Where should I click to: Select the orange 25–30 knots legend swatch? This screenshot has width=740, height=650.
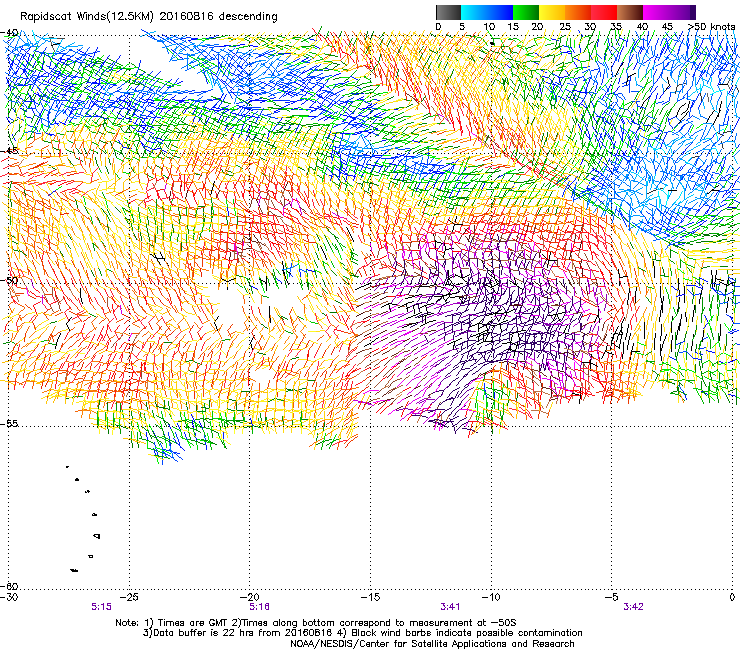(x=578, y=12)
